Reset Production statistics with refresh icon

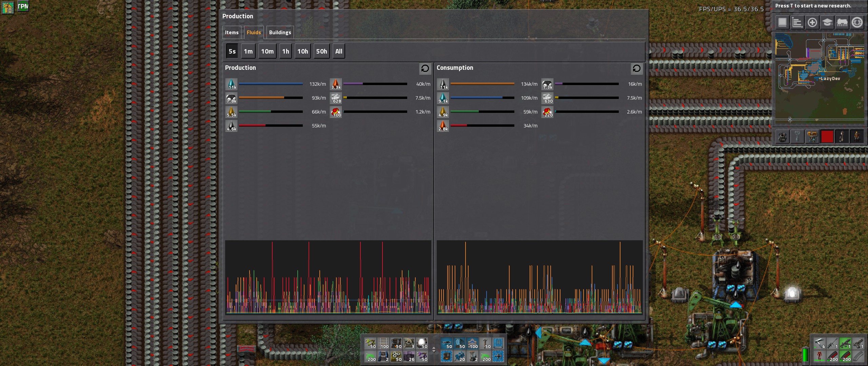[x=425, y=68]
